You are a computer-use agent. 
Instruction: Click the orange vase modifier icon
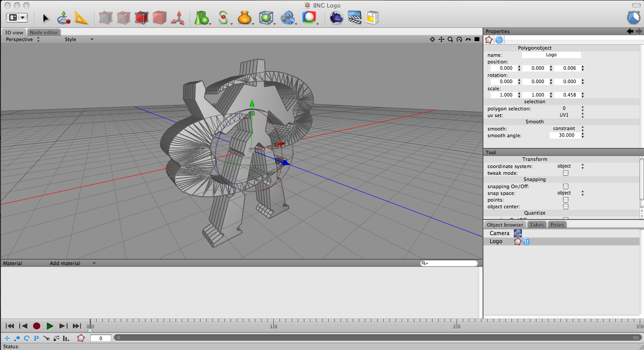244,18
